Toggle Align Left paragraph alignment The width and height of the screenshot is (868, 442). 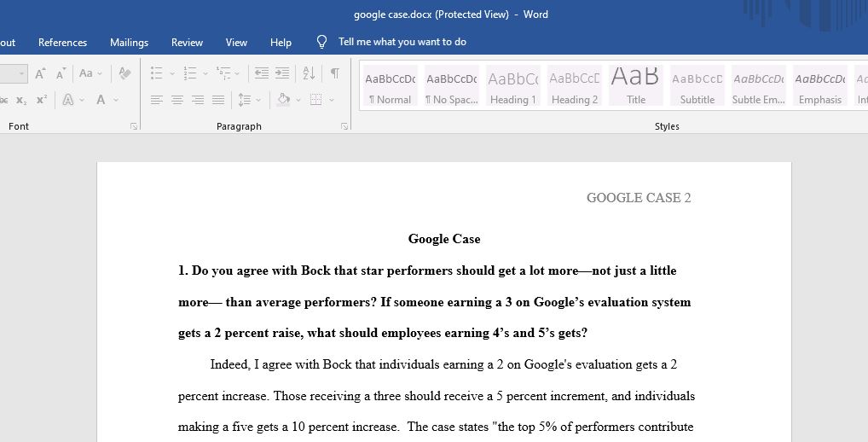coord(157,100)
